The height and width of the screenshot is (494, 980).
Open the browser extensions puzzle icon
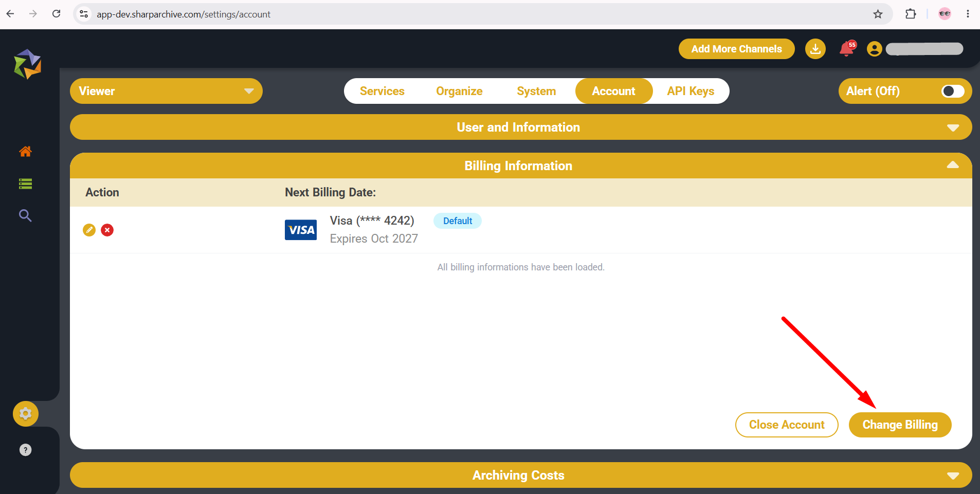(911, 14)
